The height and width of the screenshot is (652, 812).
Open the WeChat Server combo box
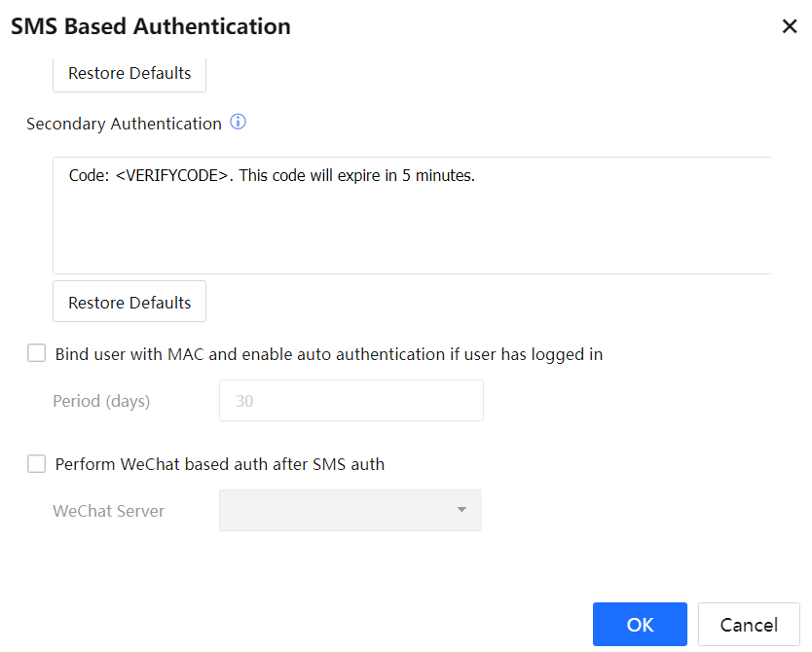(339, 511)
